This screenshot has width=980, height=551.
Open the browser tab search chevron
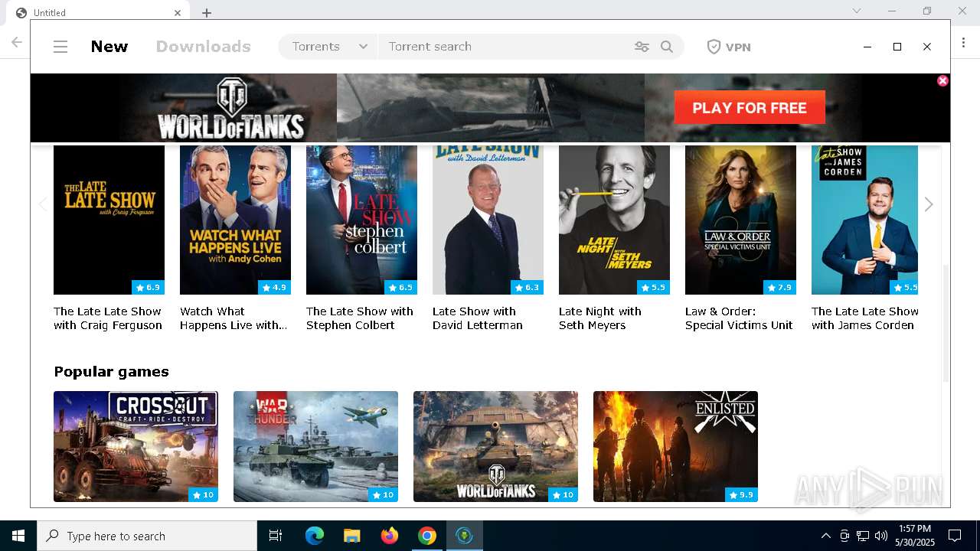pos(857,11)
